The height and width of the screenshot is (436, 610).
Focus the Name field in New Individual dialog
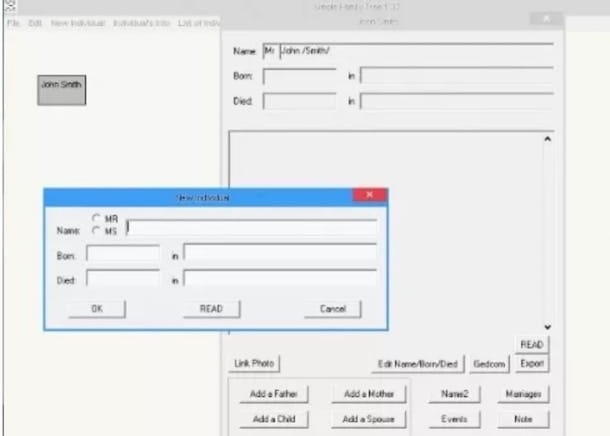tap(252, 227)
